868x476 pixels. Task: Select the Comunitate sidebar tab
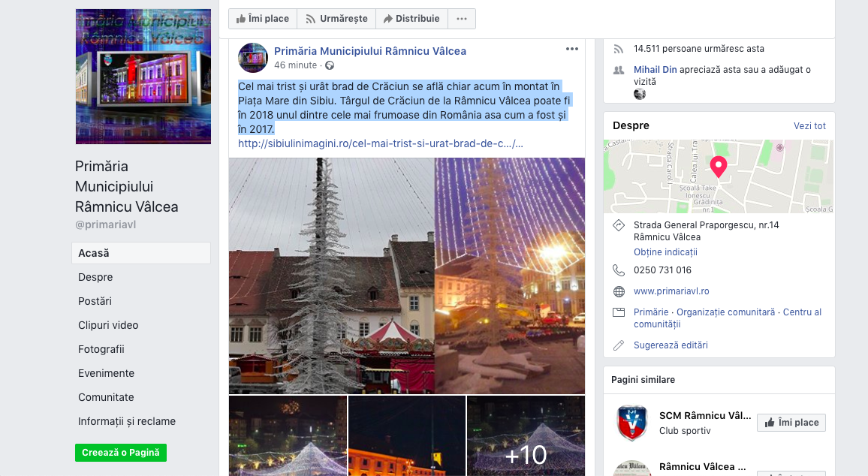pos(106,397)
